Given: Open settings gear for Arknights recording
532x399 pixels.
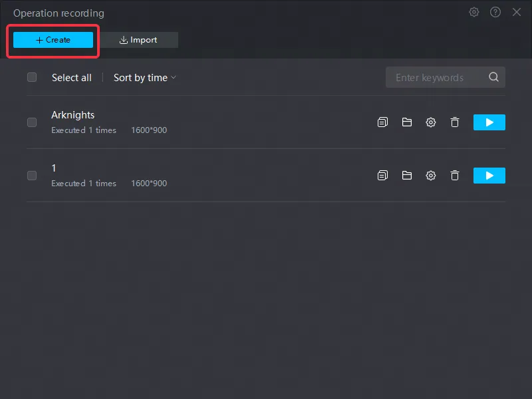Looking at the screenshot, I should pyautogui.click(x=431, y=122).
